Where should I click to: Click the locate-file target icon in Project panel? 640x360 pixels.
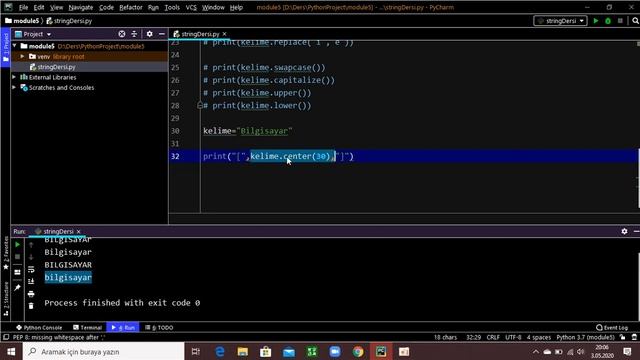[122, 34]
